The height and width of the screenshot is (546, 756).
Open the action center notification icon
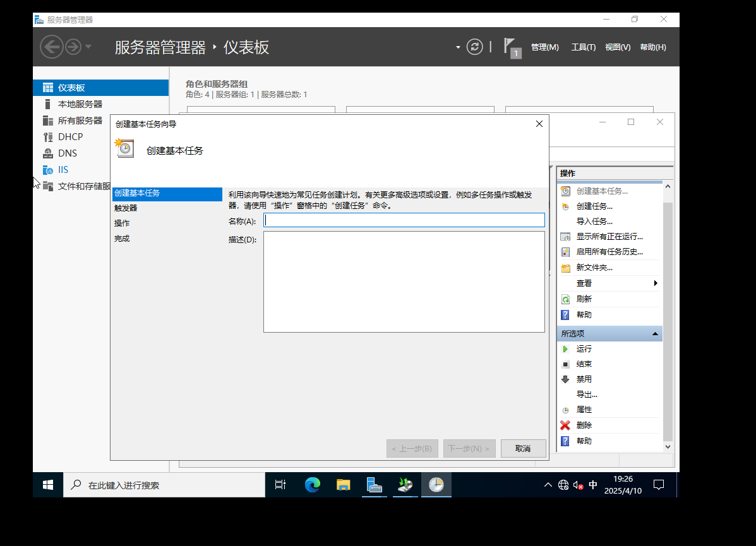(659, 485)
